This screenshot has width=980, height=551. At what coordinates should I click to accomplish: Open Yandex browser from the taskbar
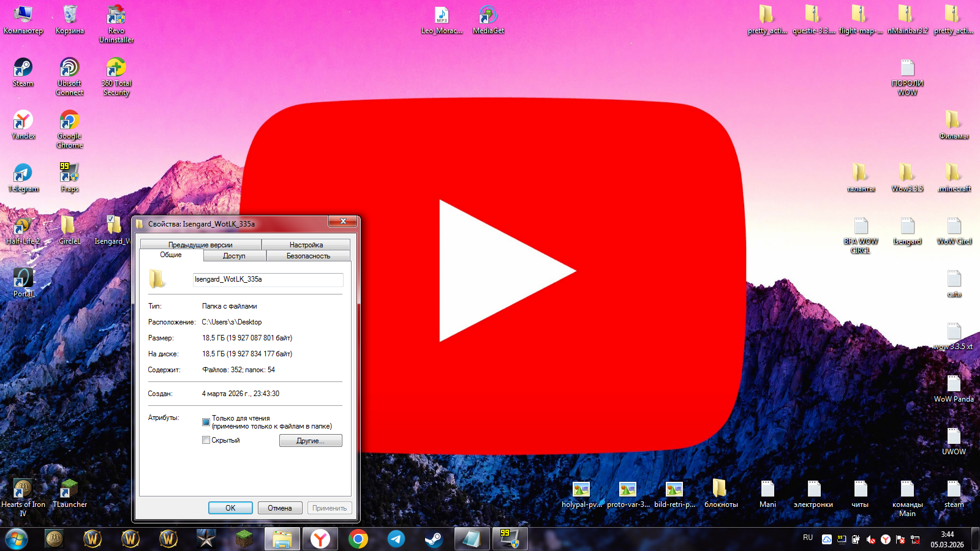coord(320,539)
